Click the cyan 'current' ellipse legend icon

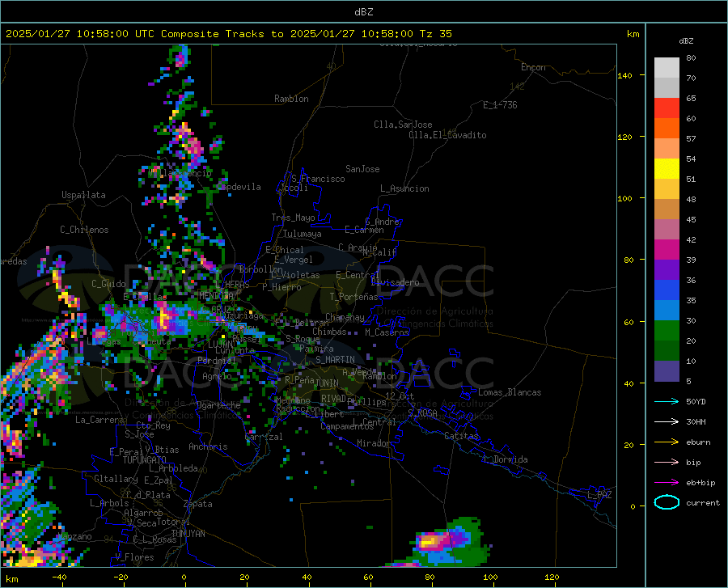(x=667, y=502)
